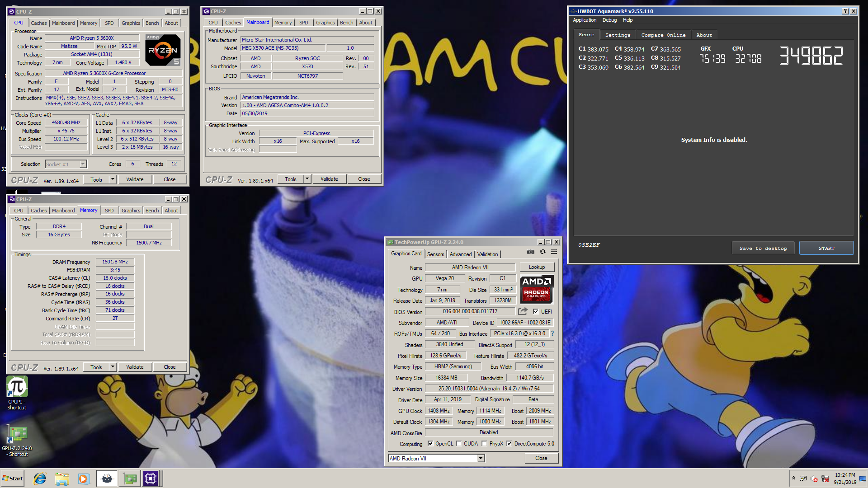Screen dimensions: 868x488
Task: Open Graphics tab in top-left CPU-Z window
Action: tap(131, 23)
